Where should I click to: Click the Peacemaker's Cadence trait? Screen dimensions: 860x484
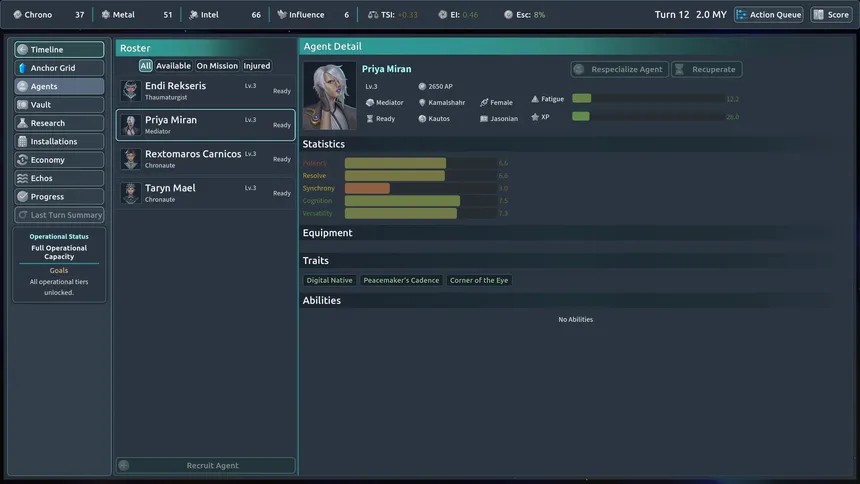(x=401, y=280)
